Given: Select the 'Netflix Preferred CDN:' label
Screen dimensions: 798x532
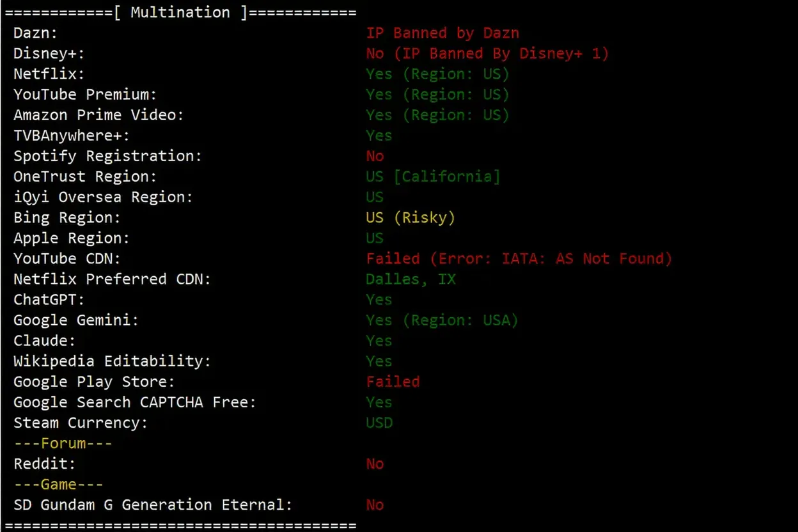Looking at the screenshot, I should tap(112, 279).
